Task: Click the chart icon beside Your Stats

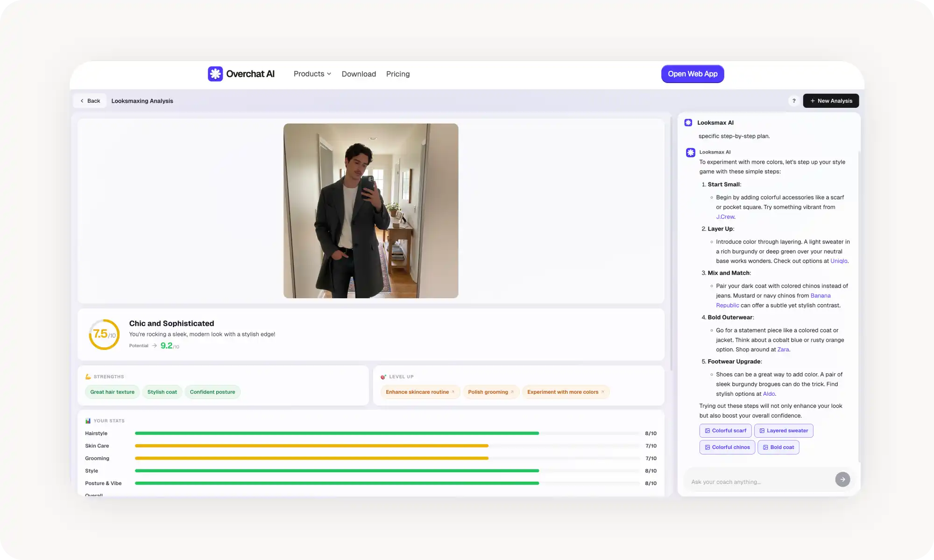Action: point(88,420)
